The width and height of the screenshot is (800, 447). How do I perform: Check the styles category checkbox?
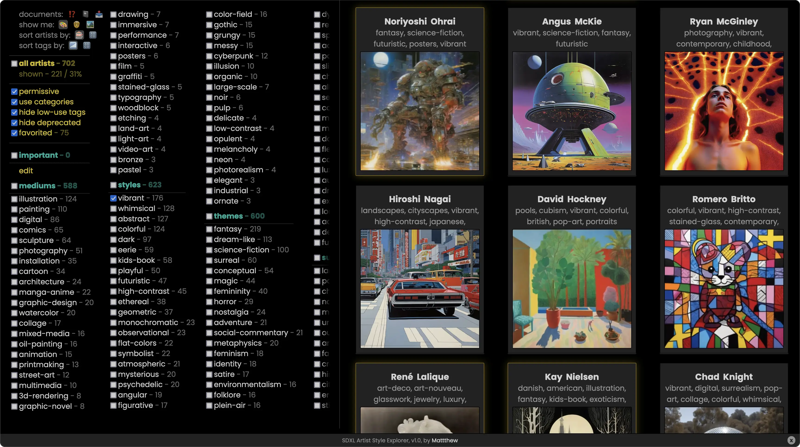[x=113, y=185]
